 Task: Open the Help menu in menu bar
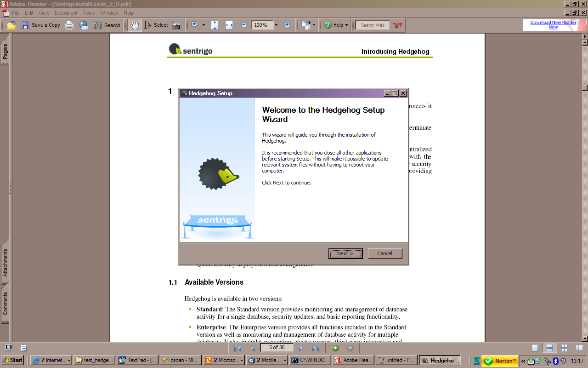click(x=129, y=13)
